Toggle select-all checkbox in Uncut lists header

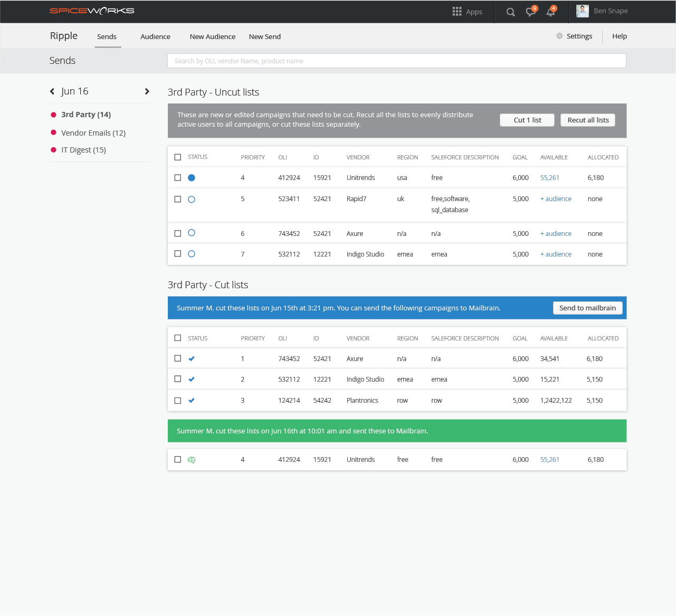pyautogui.click(x=178, y=157)
